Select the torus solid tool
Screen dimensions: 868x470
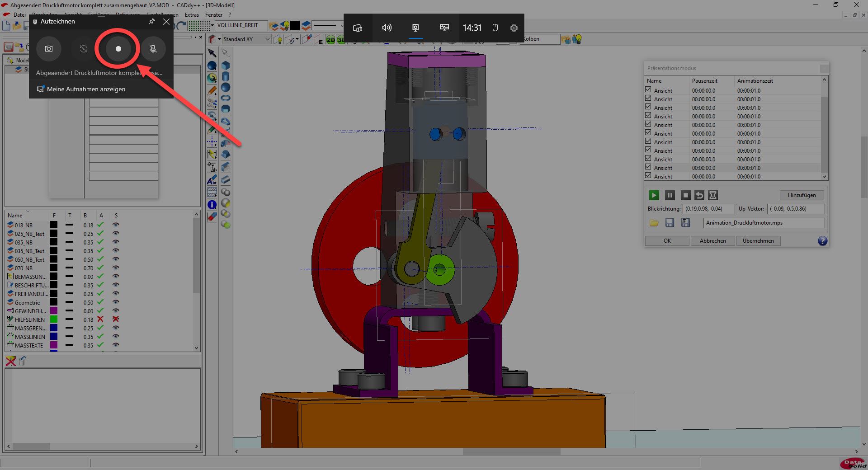coord(226,98)
